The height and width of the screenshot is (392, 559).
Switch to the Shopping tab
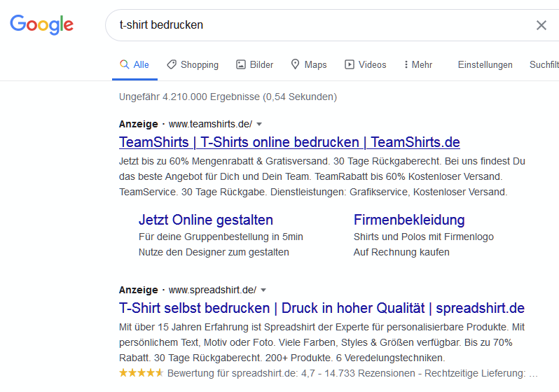(x=193, y=65)
